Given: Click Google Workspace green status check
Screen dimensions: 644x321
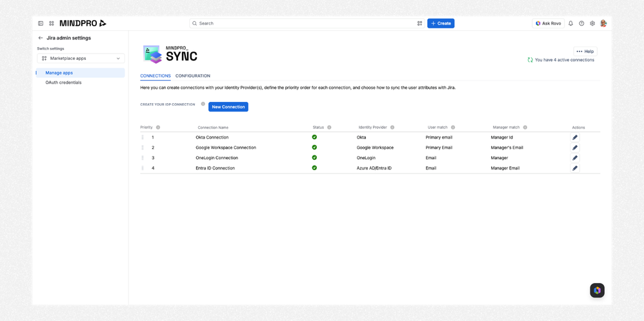Looking at the screenshot, I should point(315,148).
